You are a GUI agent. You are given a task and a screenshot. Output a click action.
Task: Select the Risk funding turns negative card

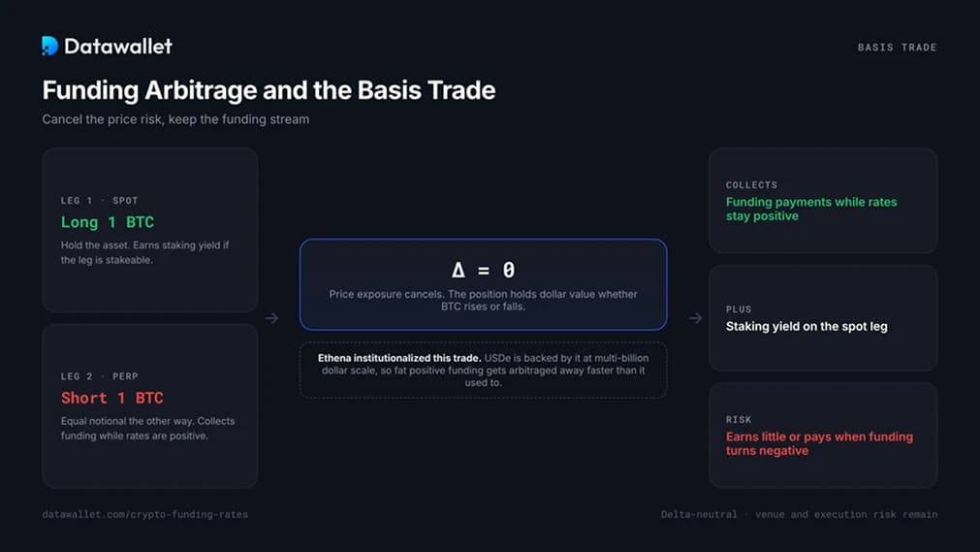tap(823, 435)
